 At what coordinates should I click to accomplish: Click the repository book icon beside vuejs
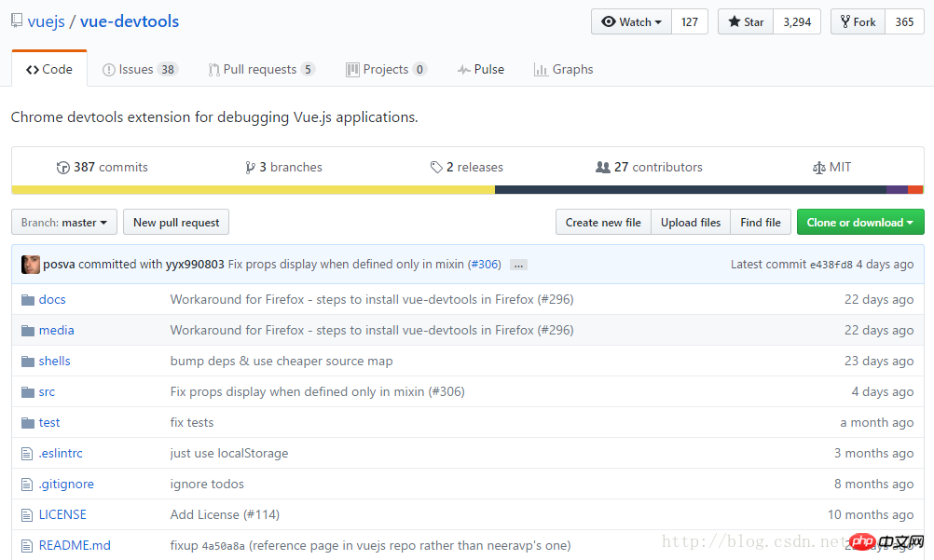pyautogui.click(x=17, y=20)
